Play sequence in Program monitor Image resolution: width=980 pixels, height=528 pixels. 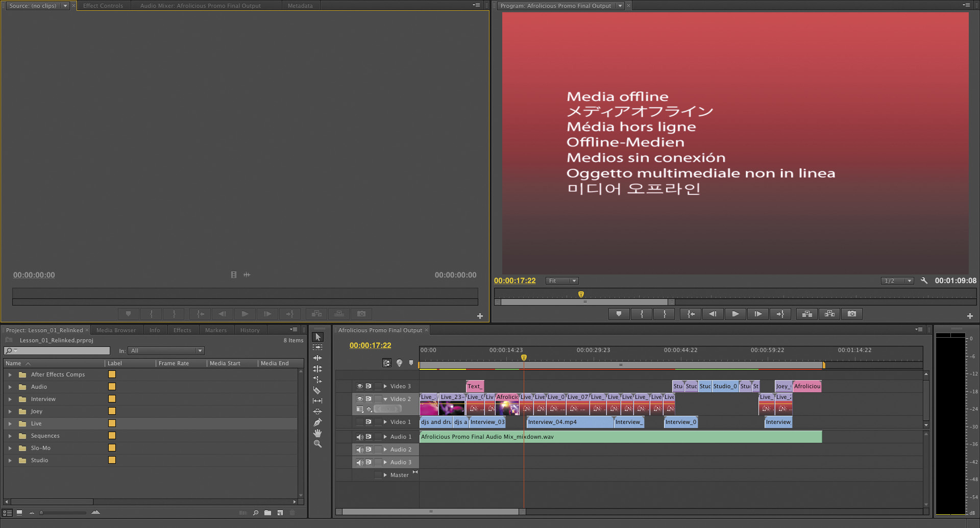[735, 314]
